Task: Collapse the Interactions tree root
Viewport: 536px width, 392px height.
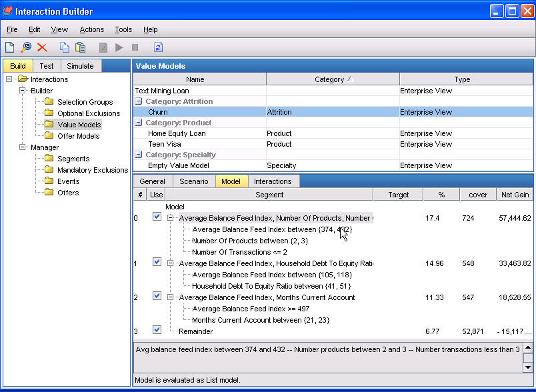Action: pos(9,79)
